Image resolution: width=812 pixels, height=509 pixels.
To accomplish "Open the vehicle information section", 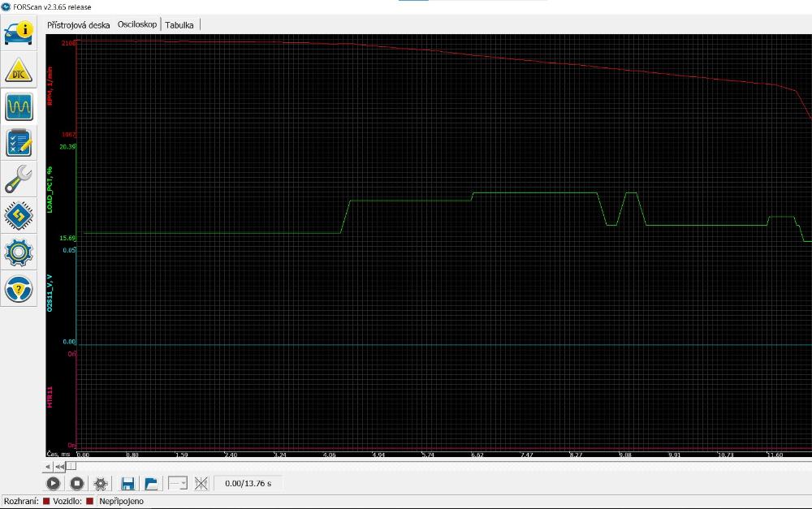I will tap(18, 32).
